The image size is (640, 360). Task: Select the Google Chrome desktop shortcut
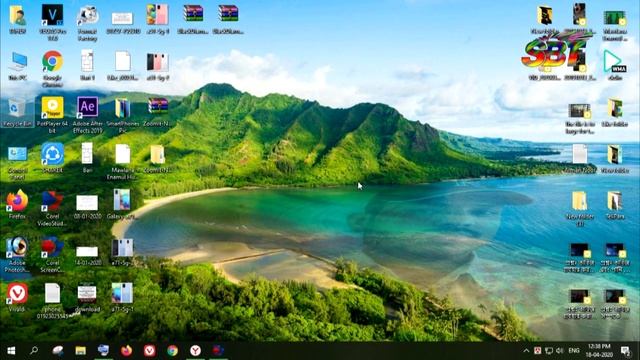[52, 69]
